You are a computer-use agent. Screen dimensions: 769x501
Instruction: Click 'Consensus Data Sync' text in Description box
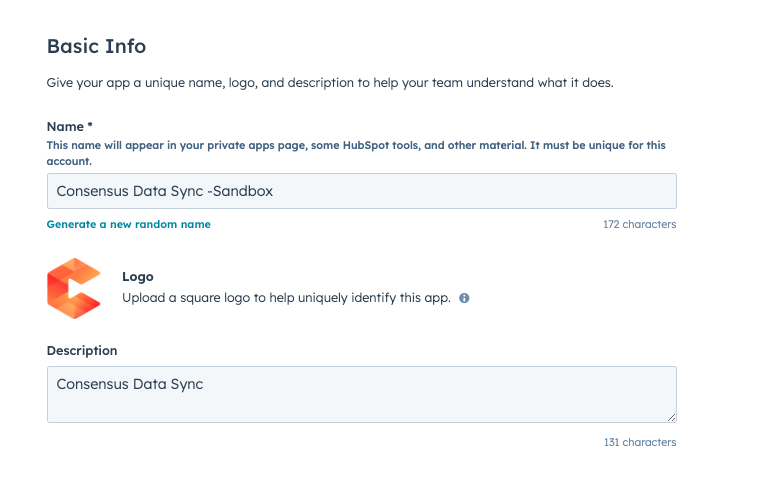(x=129, y=384)
